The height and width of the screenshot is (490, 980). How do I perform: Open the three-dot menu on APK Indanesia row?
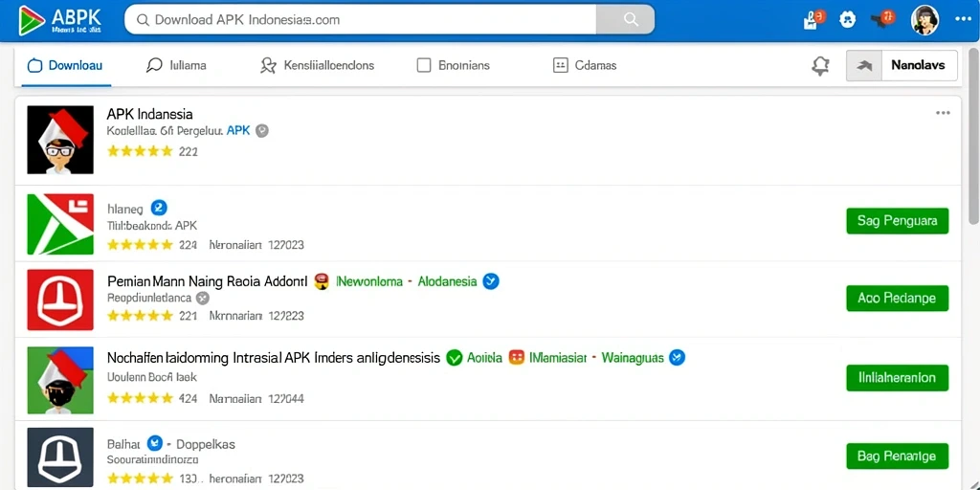(x=943, y=113)
